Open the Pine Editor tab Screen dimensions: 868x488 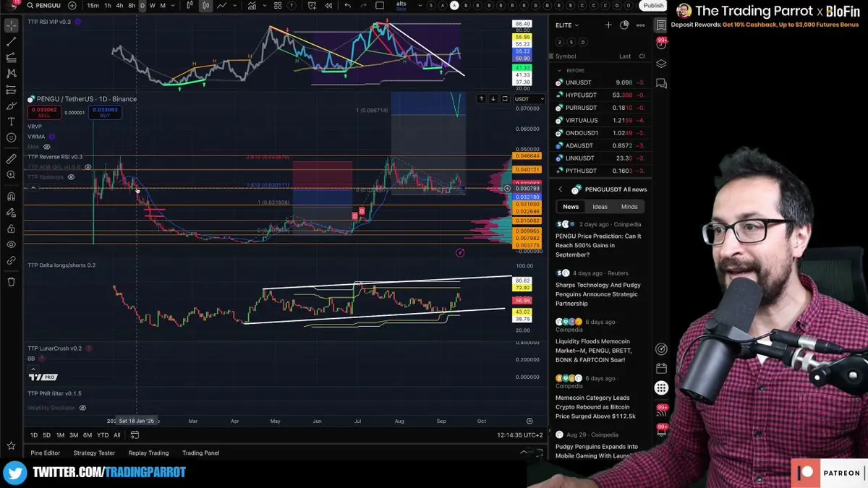pos(46,453)
